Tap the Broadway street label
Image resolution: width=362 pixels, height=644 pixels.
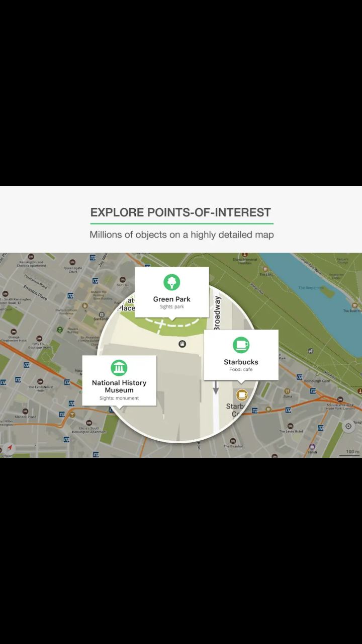[x=217, y=313]
